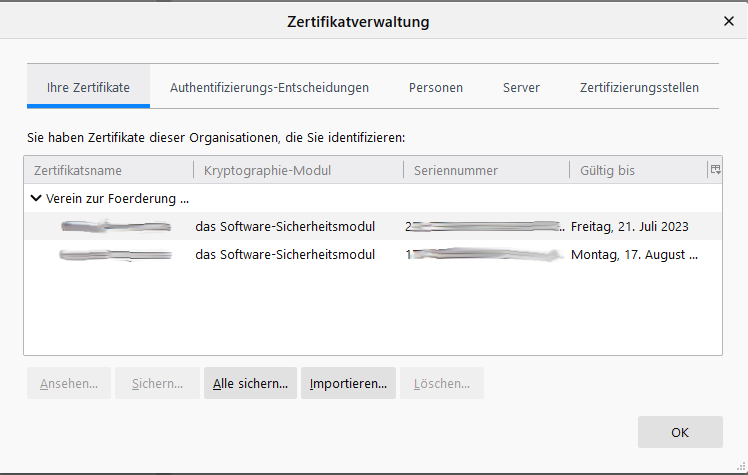Select the Server tab
Image resolution: width=748 pixels, height=475 pixels.
521,88
